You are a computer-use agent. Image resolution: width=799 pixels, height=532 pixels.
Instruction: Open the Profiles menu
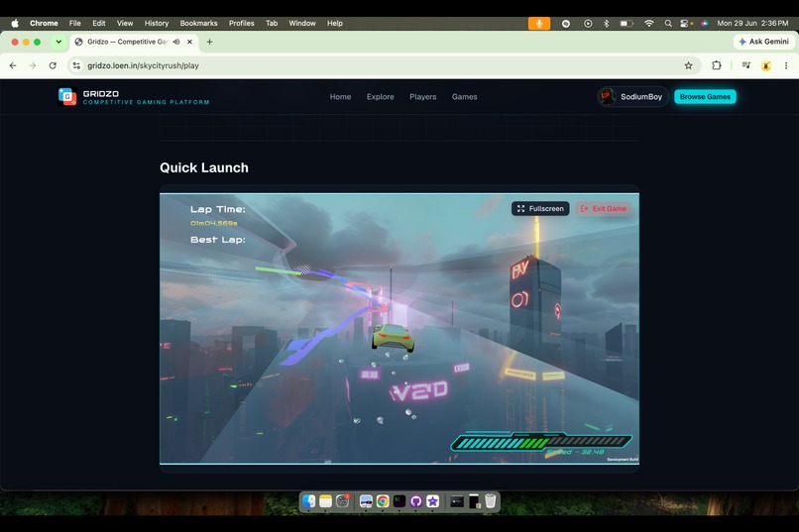(x=242, y=23)
